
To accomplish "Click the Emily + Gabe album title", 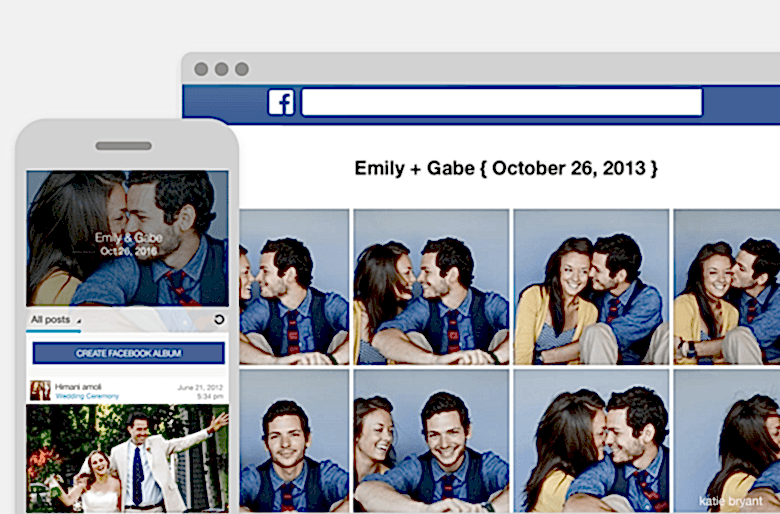I will 506,168.
